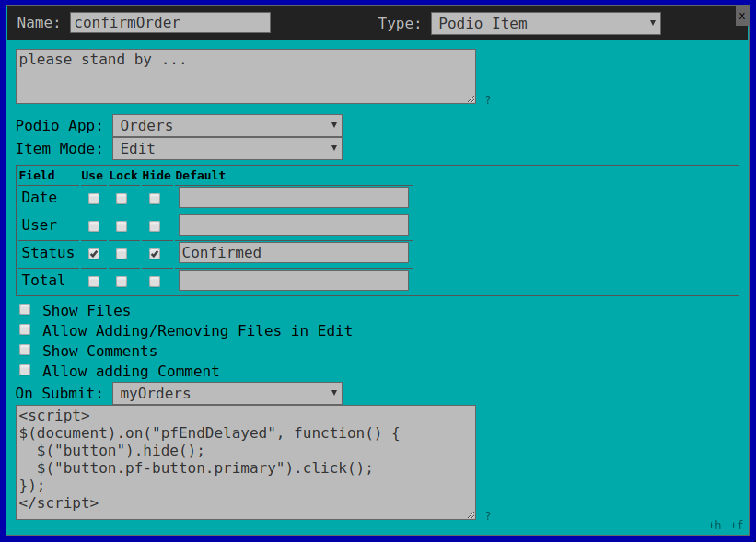This screenshot has width=756, height=542.
Task: Check Allow Adding/Removing Files in Edit
Action: tap(25, 329)
